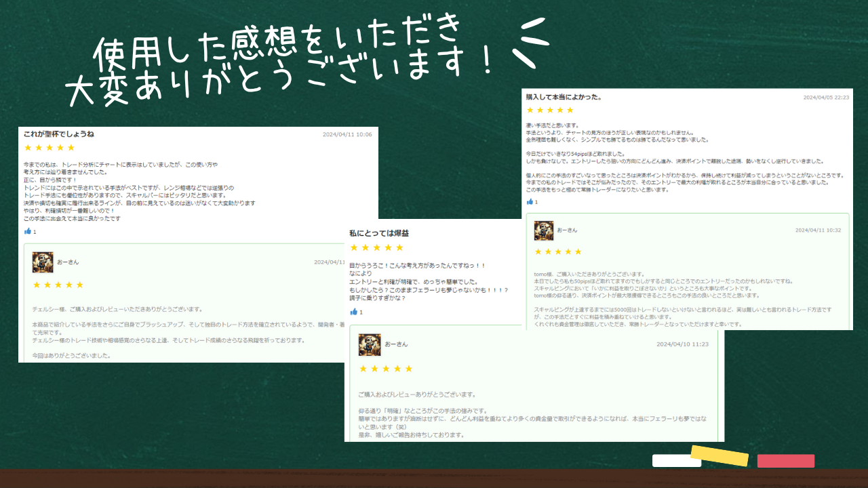Click the reply date '2024/04/11 10:32'
The height and width of the screenshot is (488, 868).
818,230
